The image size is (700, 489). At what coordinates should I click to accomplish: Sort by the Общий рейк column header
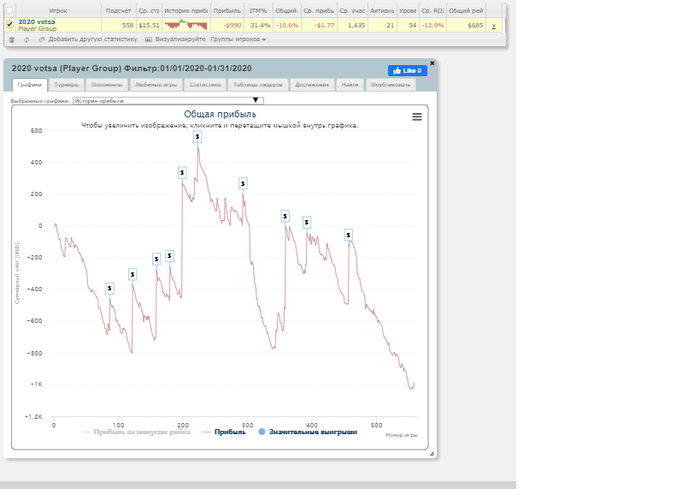pos(466,11)
